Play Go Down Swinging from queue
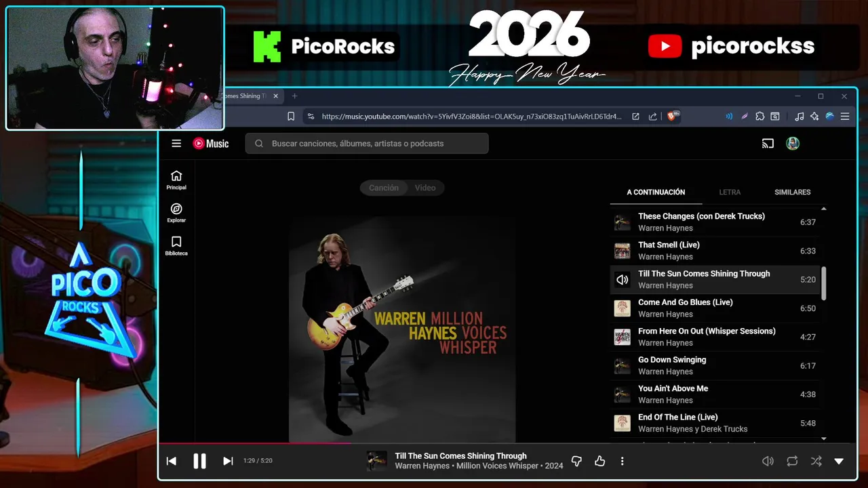The height and width of the screenshot is (488, 868). (715, 365)
